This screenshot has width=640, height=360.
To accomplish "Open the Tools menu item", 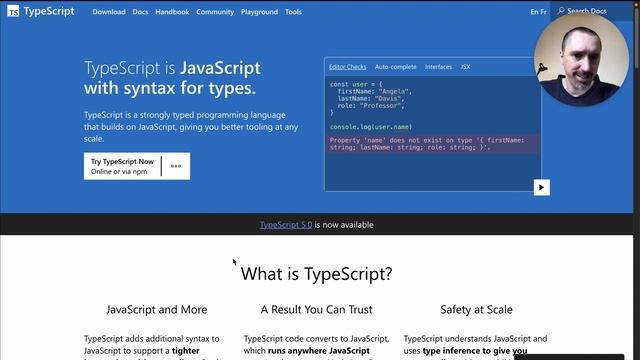I will coord(293,12).
